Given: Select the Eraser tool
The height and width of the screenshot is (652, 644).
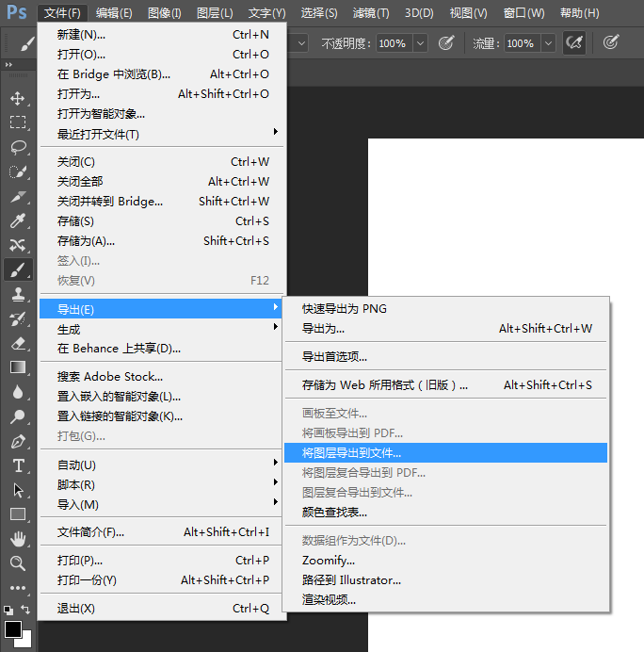Looking at the screenshot, I should [x=18, y=344].
